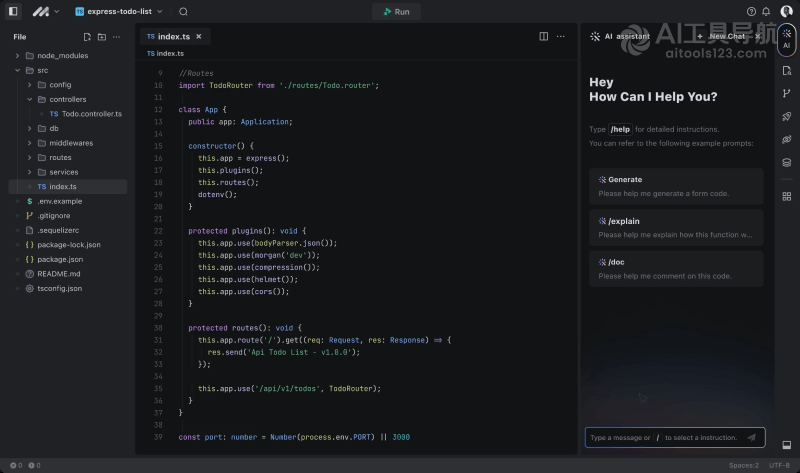This screenshot has height=473, width=800.
Task: Open the help question mark icon
Action: 751,11
